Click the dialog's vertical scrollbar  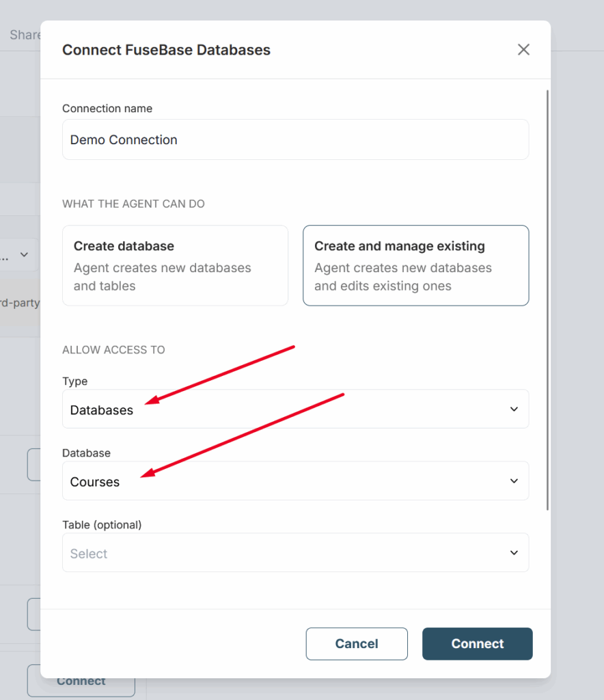(549, 299)
